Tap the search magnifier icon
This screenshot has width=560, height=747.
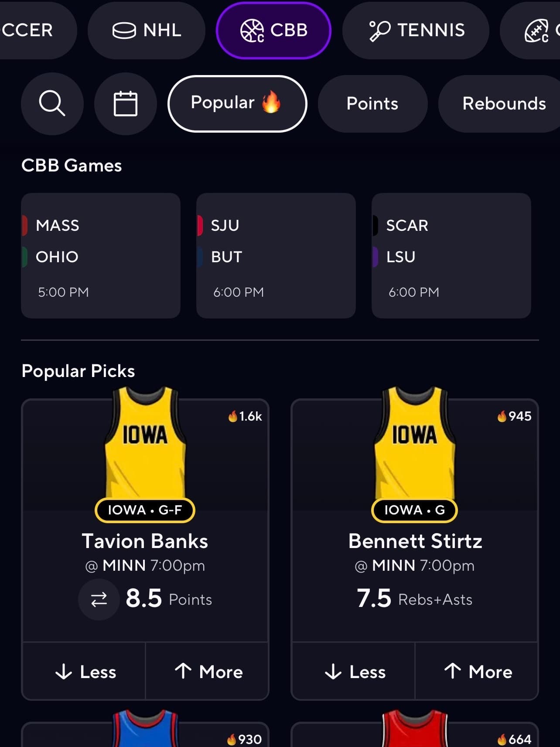(52, 103)
